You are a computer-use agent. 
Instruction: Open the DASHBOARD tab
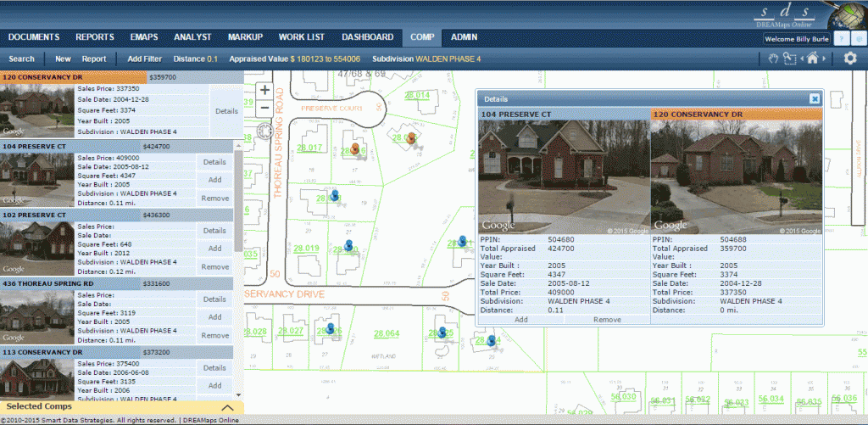368,37
